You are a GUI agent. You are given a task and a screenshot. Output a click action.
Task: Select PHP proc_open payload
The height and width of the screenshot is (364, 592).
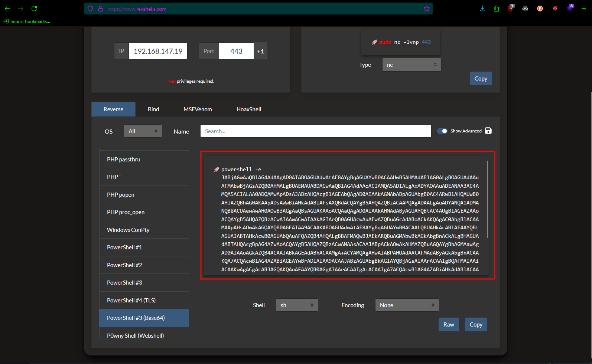[x=144, y=212]
